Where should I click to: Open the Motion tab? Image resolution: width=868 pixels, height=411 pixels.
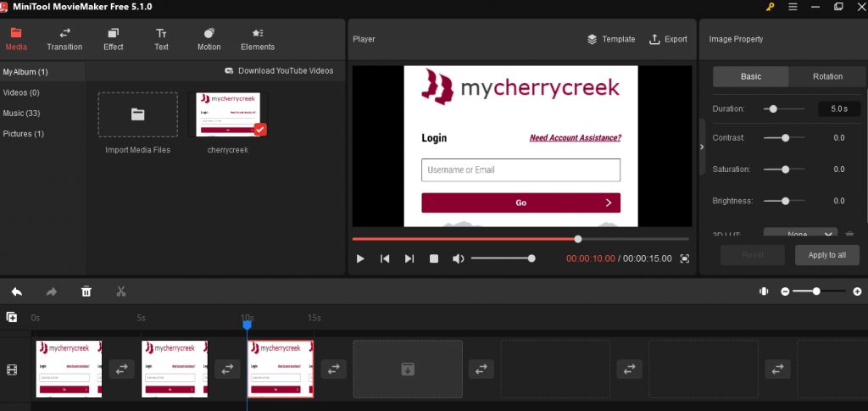(x=209, y=39)
